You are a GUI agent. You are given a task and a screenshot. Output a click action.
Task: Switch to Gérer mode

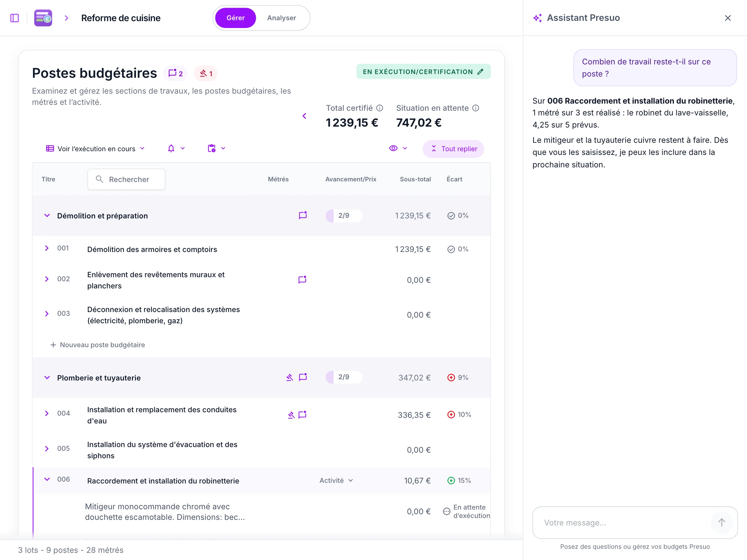click(235, 18)
